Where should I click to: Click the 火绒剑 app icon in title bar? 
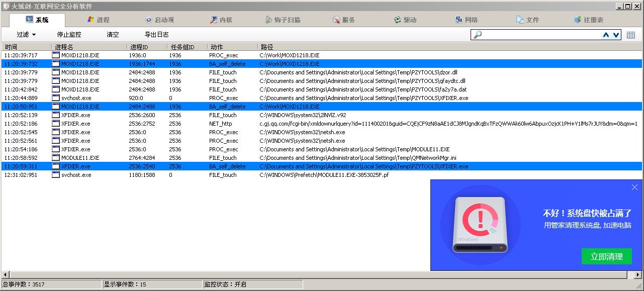coord(6,6)
